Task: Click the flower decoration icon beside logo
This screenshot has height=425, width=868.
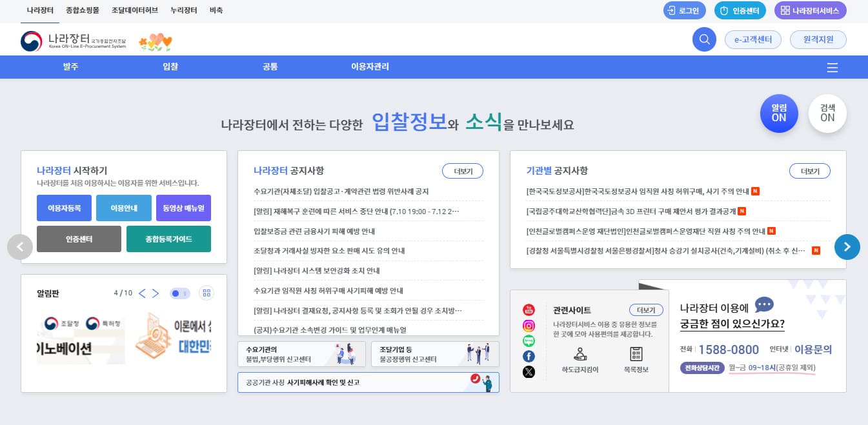Action: [x=156, y=43]
